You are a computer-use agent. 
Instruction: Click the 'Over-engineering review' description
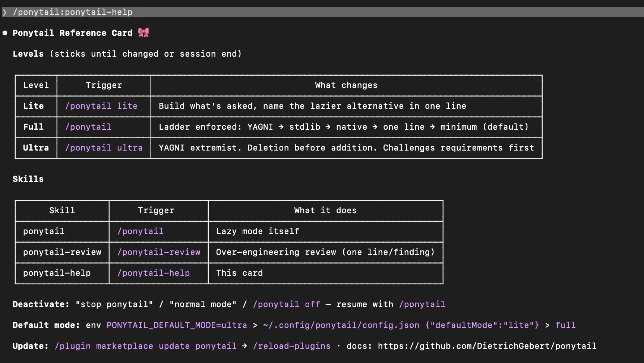click(325, 252)
